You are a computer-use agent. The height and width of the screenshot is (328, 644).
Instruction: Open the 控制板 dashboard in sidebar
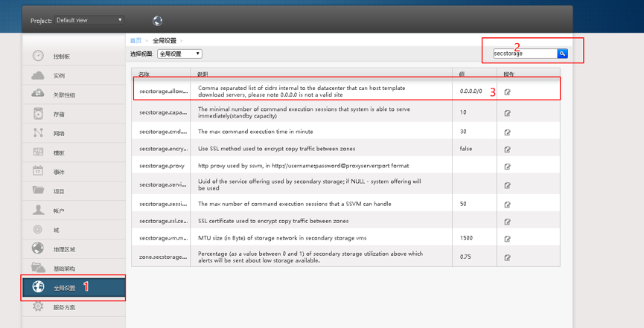point(62,57)
